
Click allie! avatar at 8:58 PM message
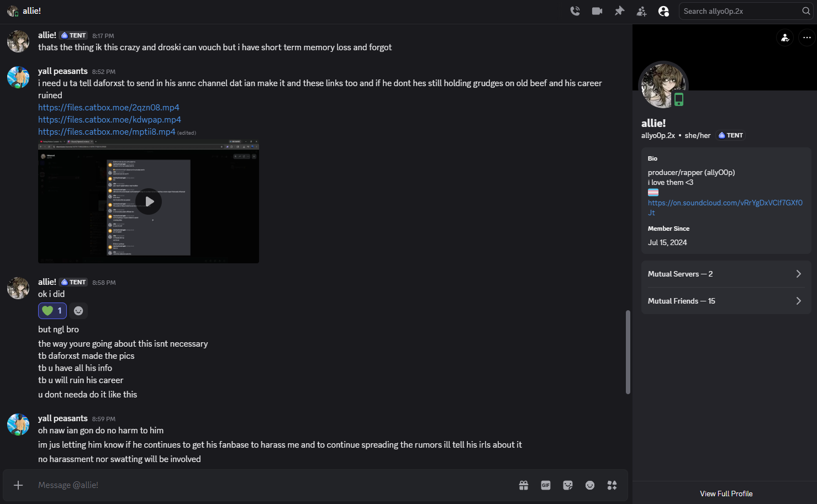(x=18, y=288)
